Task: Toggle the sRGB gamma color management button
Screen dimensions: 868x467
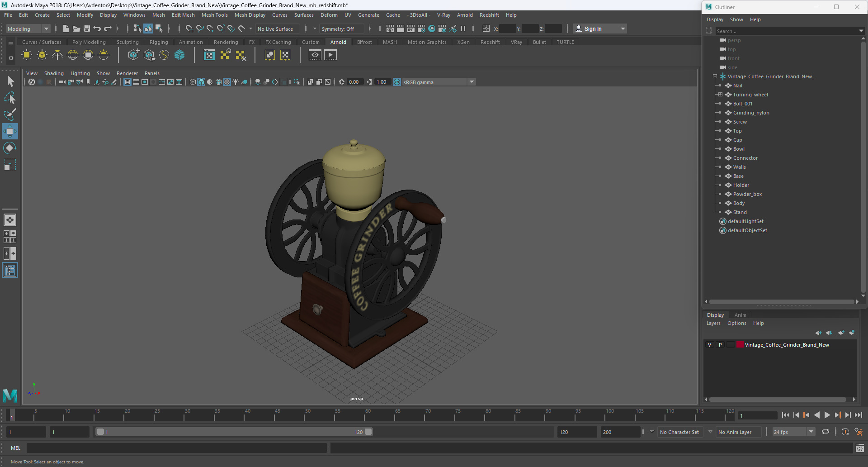Action: click(x=397, y=82)
